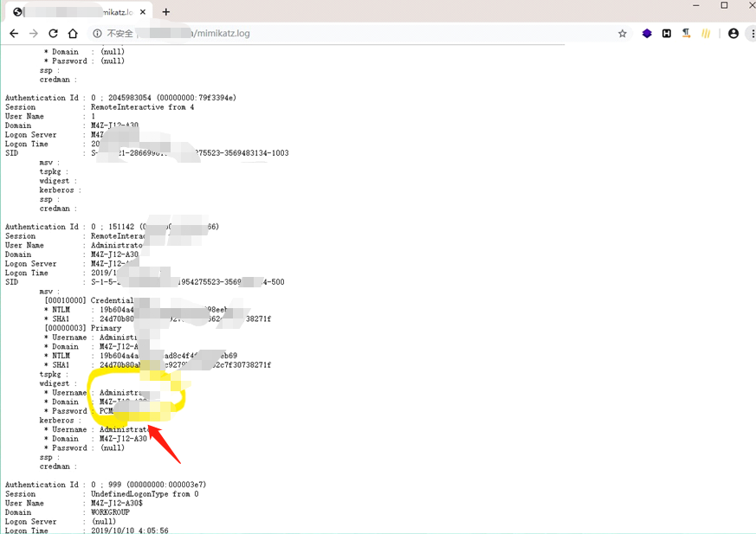Go forward to the next page
Image resolution: width=756 pixels, height=534 pixels.
point(33,33)
